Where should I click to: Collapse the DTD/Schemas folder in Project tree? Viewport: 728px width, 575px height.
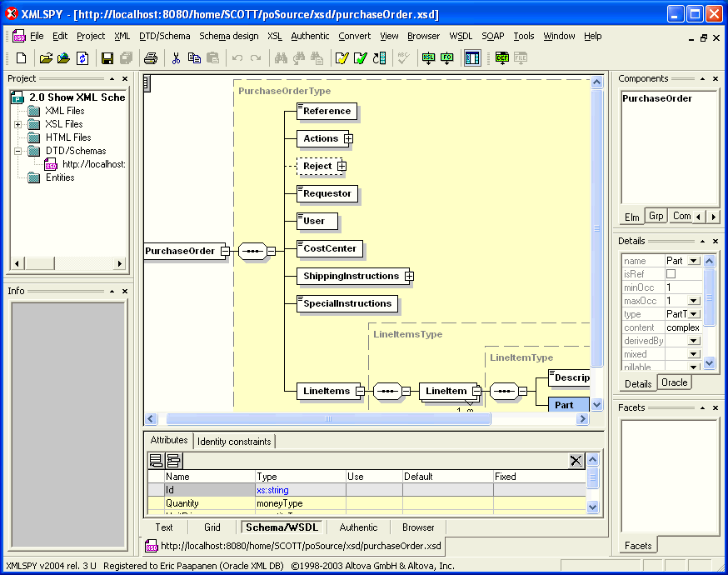click(x=18, y=151)
